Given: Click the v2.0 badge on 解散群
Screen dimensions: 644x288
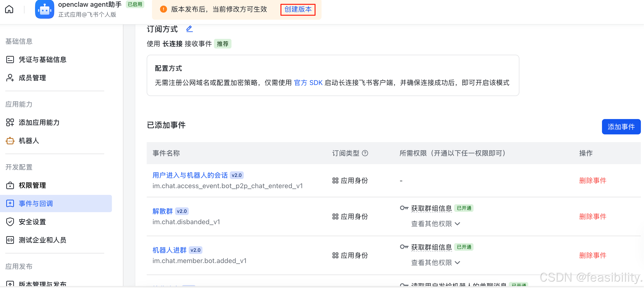Looking at the screenshot, I should coord(182,211).
